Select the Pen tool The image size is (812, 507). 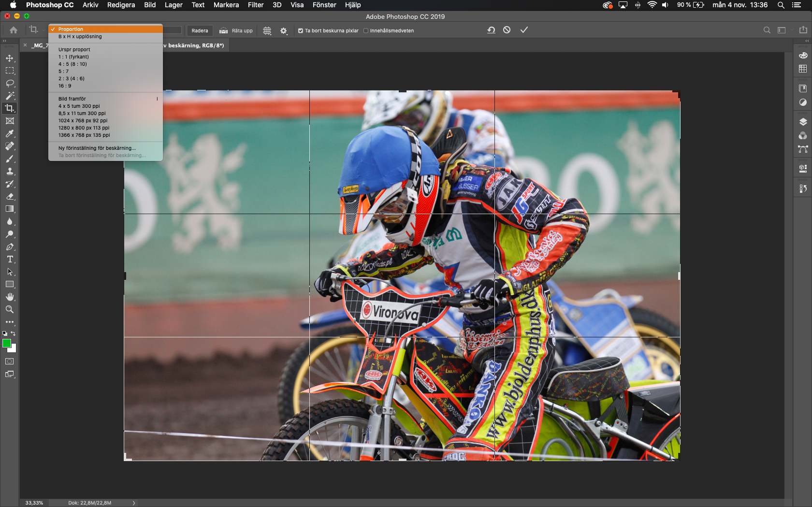point(10,246)
